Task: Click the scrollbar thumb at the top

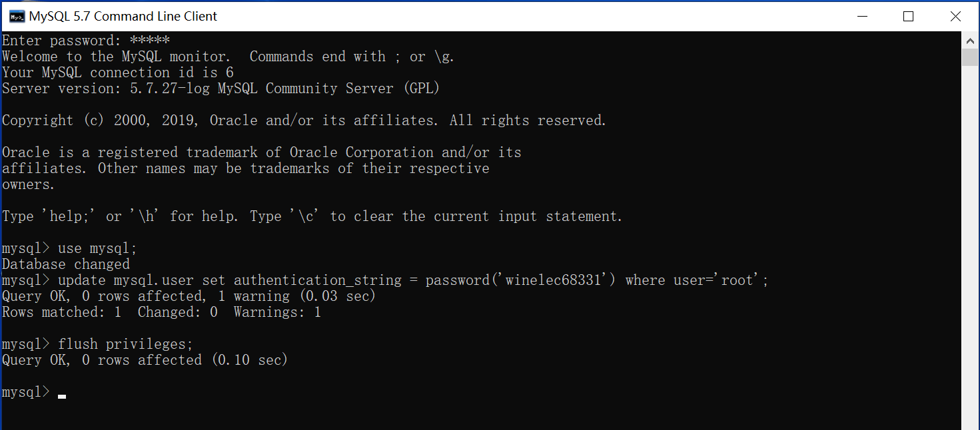Action: (x=970, y=57)
